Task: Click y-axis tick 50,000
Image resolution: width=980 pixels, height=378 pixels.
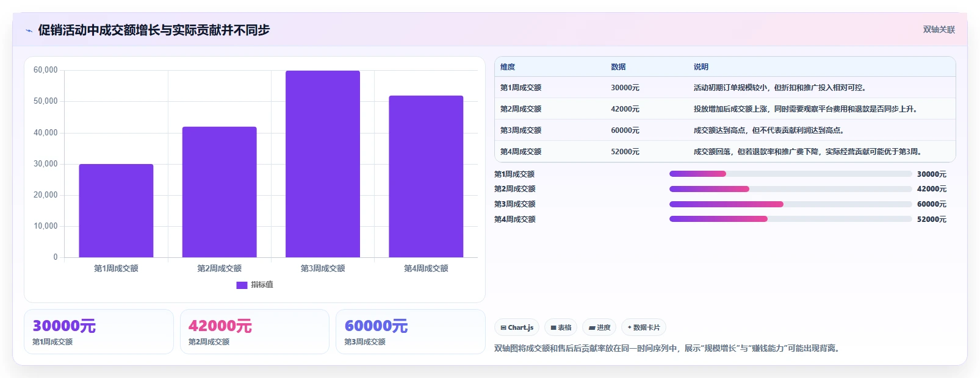Action: point(45,101)
